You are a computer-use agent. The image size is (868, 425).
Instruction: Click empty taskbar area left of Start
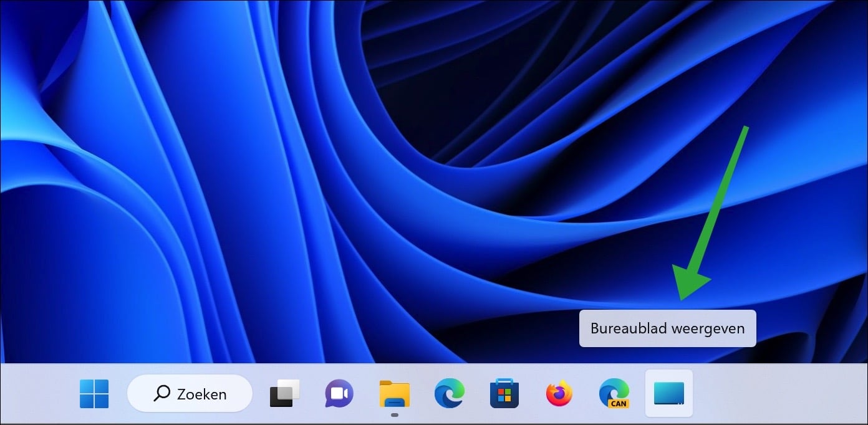tap(37, 394)
